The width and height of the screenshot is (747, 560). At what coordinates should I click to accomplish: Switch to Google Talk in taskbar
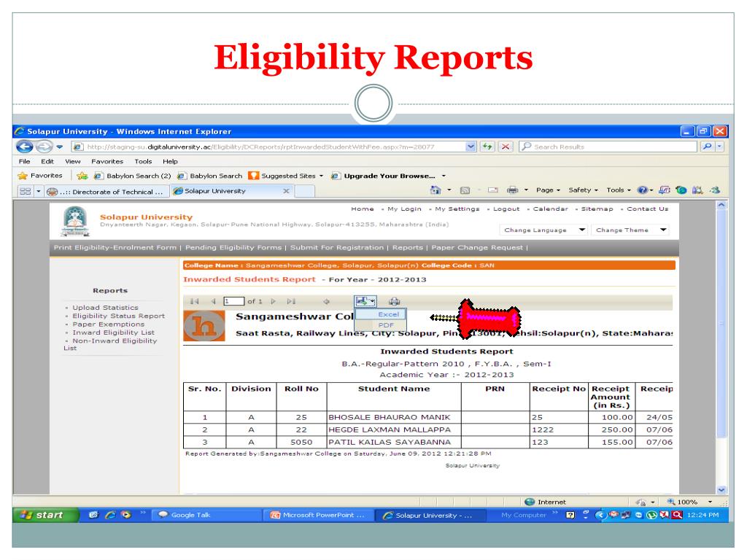pyautogui.click(x=206, y=515)
